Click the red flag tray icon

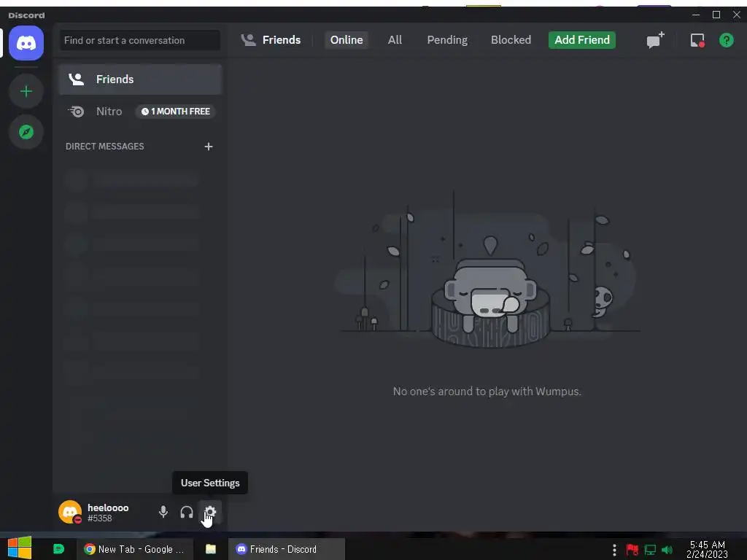tap(632, 550)
